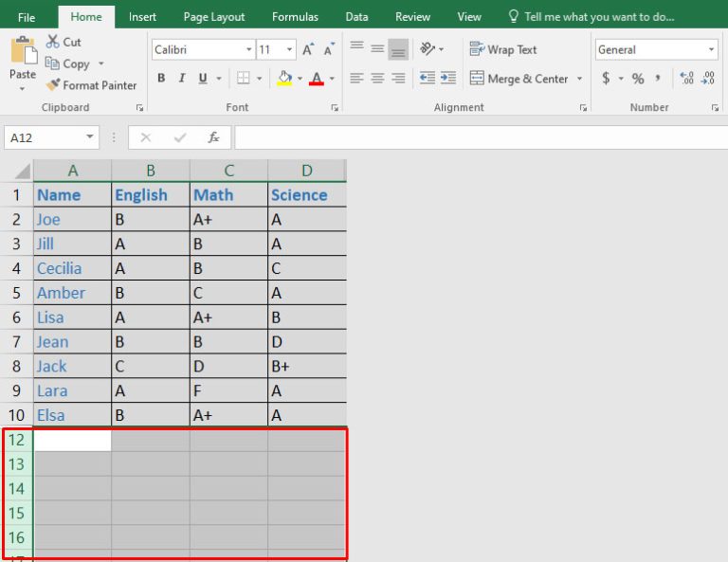Toggle Underline formatting
Screen dimensions: 728x562
(x=203, y=78)
